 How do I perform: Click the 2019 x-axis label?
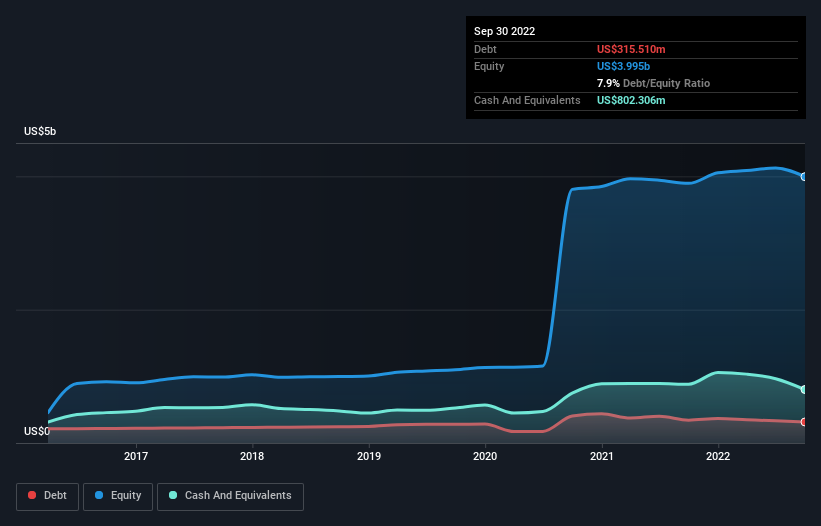point(369,456)
